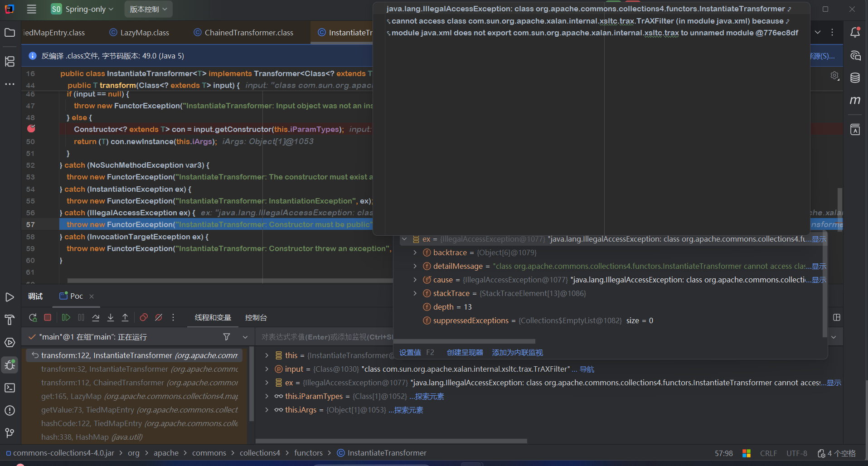This screenshot has height=466, width=868.
Task: Toggle the breakpoint on line 49
Action: [31, 129]
